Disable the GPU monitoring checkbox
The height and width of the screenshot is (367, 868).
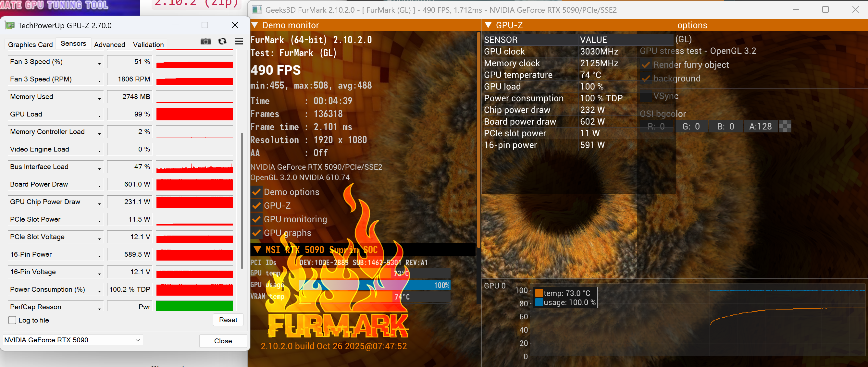(256, 219)
